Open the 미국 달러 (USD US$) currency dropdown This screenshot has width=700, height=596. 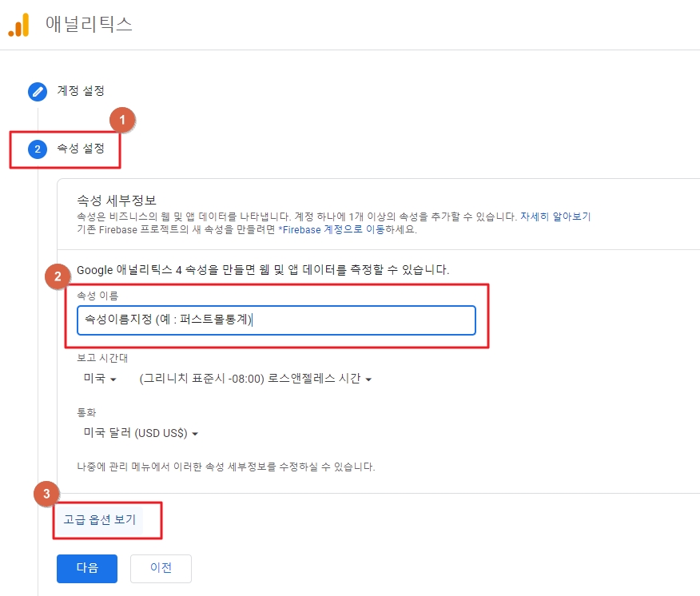[x=141, y=433]
